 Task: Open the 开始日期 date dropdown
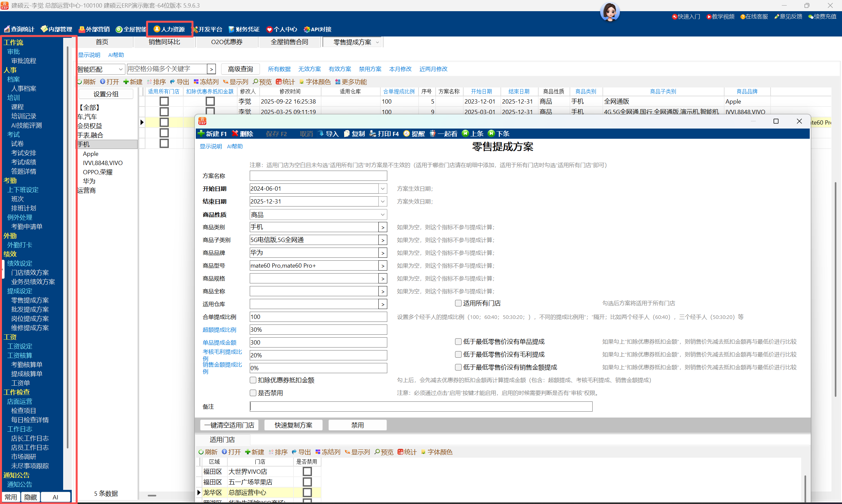383,188
